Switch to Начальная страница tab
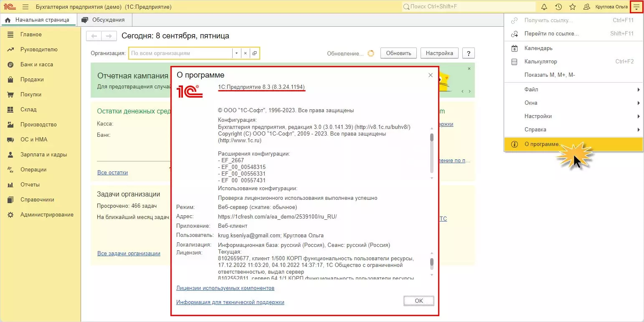 point(38,20)
